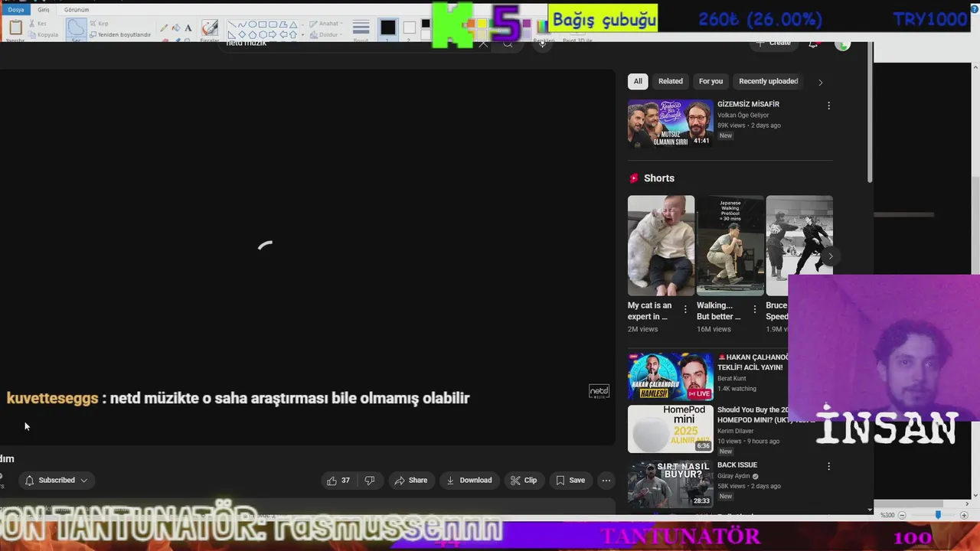Open the YouTube account avatar
Viewport: 980px width, 551px height.
[842, 44]
